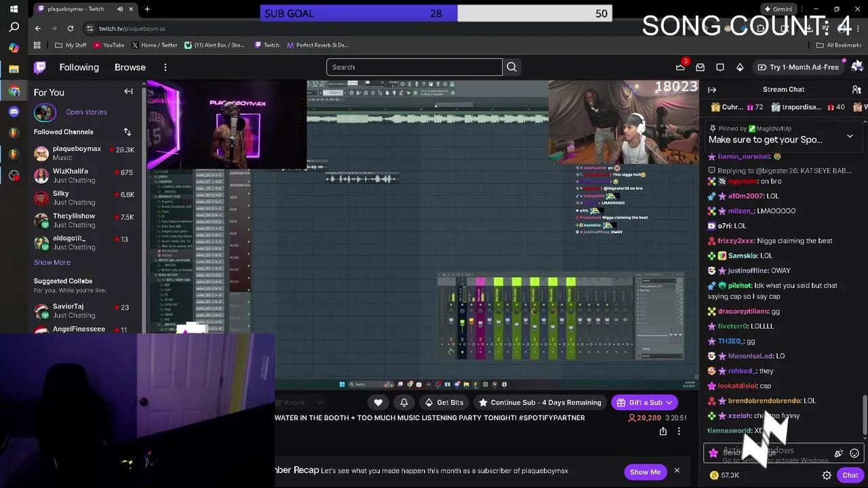
Task: Open the emote picker smiley
Action: tap(854, 453)
